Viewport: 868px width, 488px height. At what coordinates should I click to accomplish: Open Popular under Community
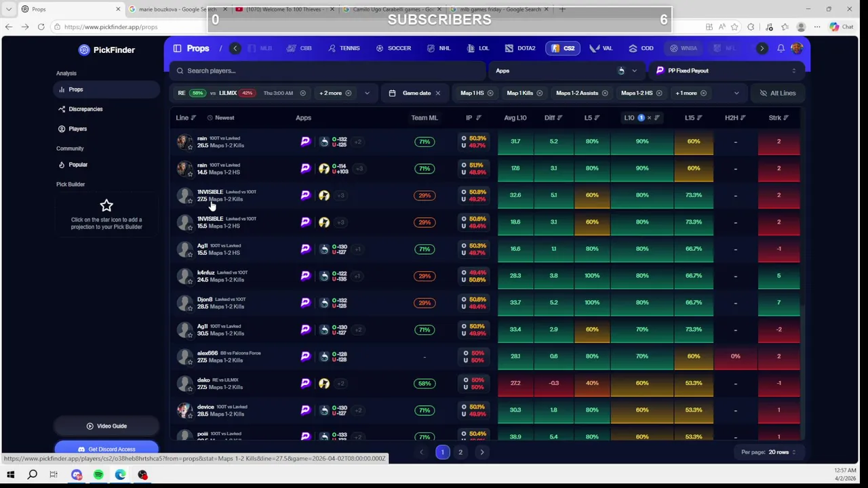click(x=106, y=165)
